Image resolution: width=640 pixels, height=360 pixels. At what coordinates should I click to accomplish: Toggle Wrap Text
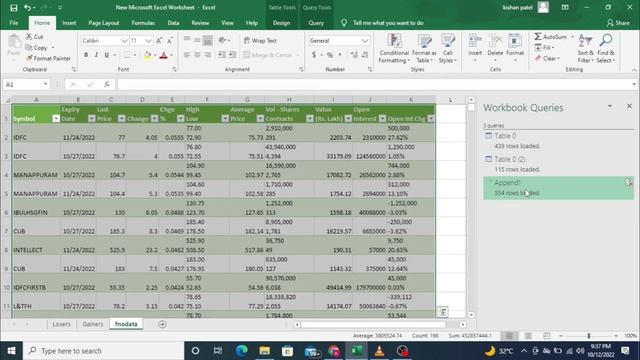[260, 40]
